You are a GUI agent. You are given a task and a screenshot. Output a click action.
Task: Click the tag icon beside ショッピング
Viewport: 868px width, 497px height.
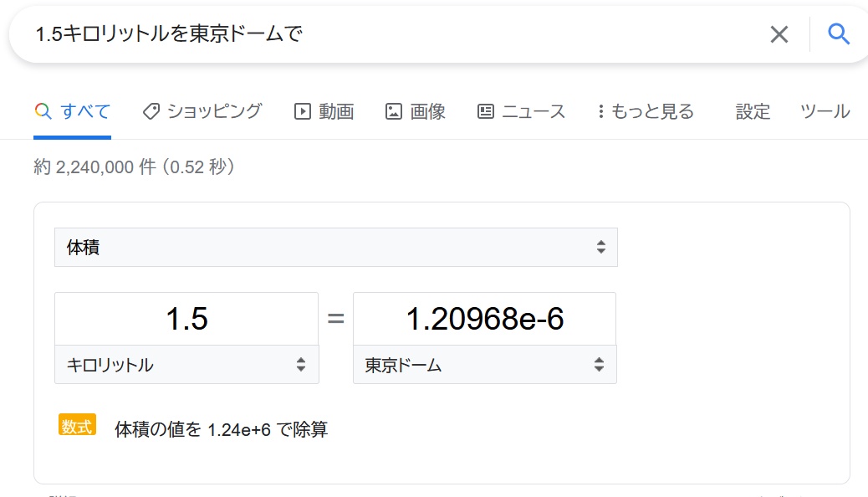pos(151,111)
